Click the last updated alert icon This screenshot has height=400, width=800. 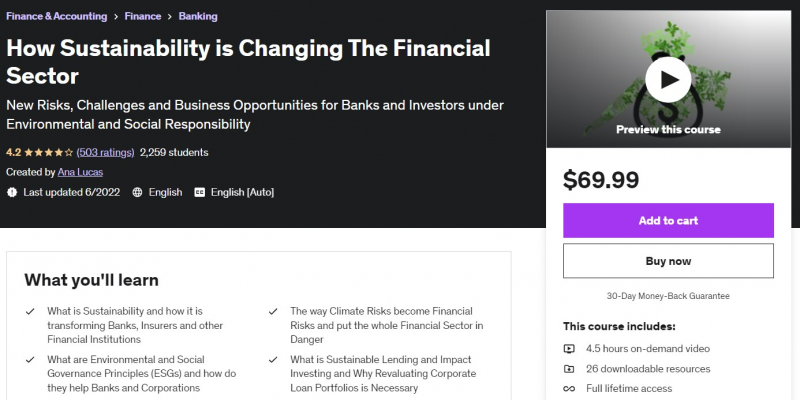tap(12, 192)
